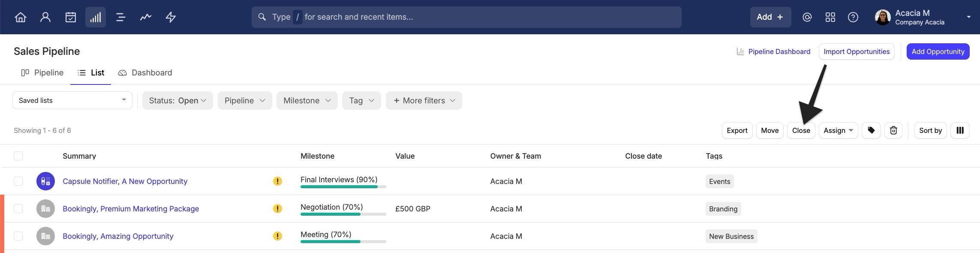The height and width of the screenshot is (253, 980).
Task: Click the trash delete icon
Action: click(x=893, y=130)
